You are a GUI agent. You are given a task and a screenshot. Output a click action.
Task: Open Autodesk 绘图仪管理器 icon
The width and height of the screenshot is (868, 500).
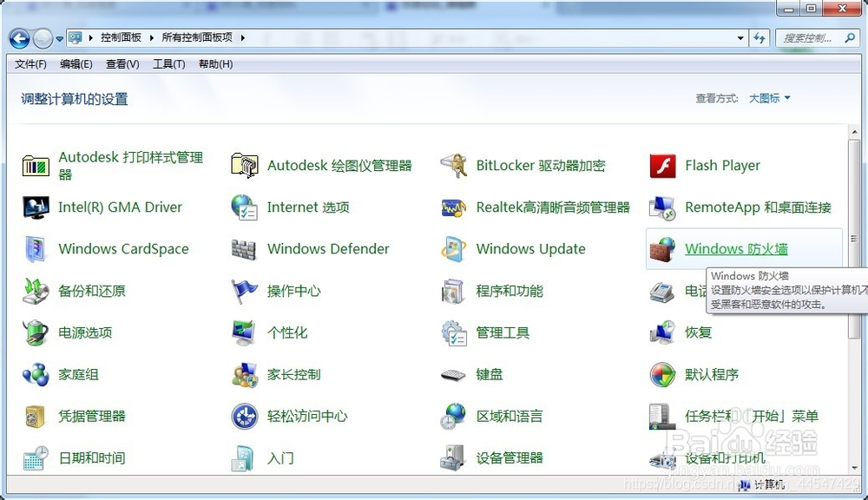tap(245, 166)
